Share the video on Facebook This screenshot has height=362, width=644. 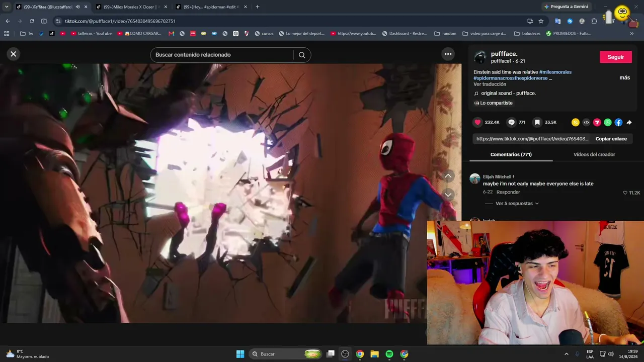click(618, 122)
